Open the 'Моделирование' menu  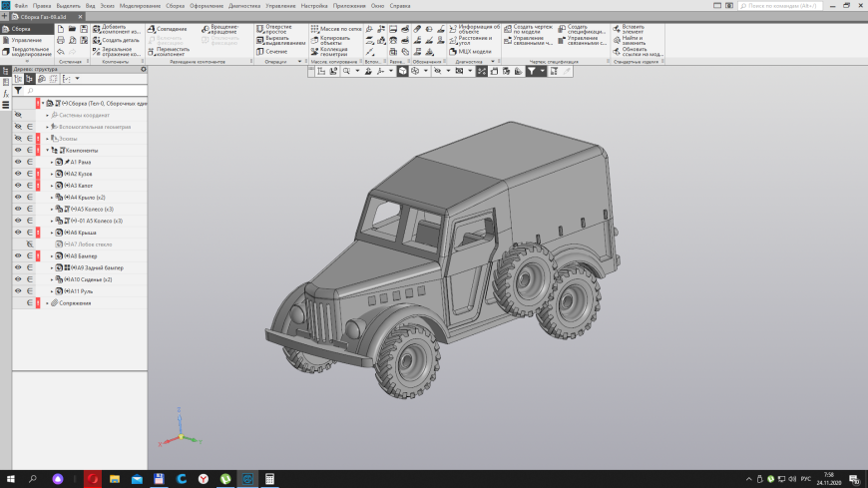pyautogui.click(x=140, y=6)
